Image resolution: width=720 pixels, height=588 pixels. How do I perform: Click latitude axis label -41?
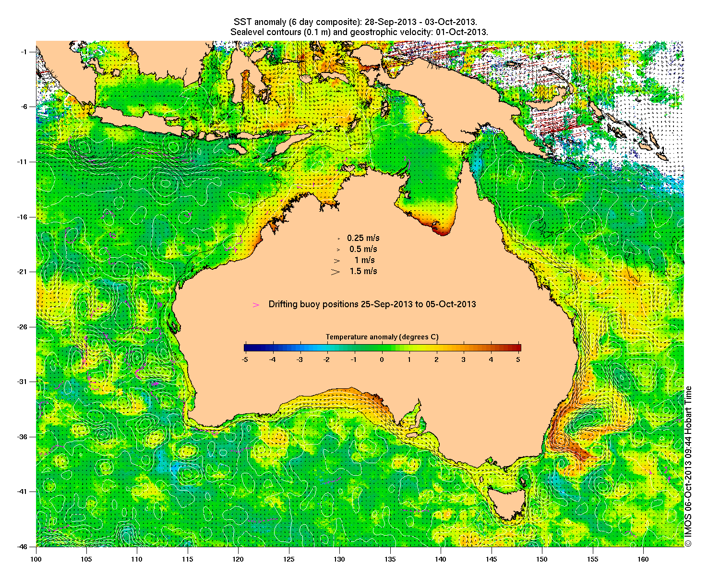pyautogui.click(x=23, y=492)
